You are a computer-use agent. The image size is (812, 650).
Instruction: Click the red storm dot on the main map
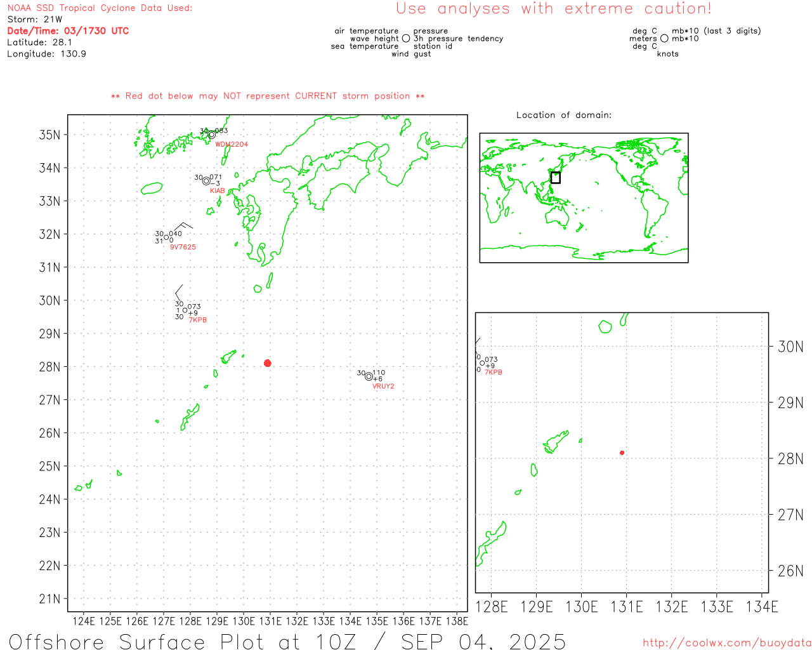pyautogui.click(x=267, y=363)
